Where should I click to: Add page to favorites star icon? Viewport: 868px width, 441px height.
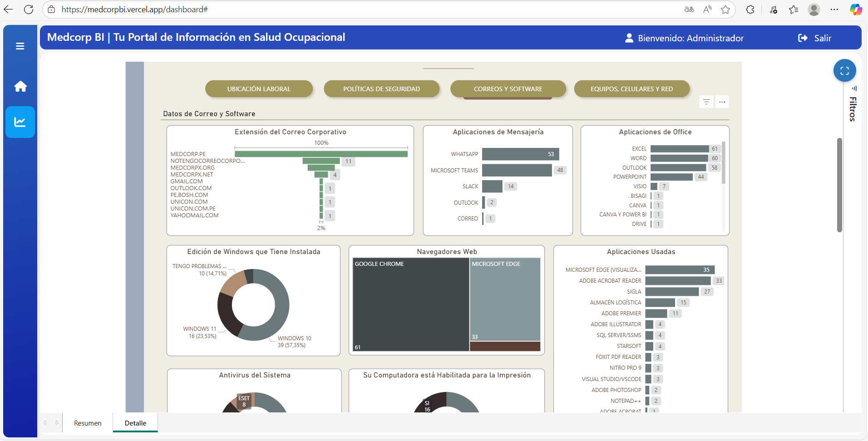pos(725,10)
